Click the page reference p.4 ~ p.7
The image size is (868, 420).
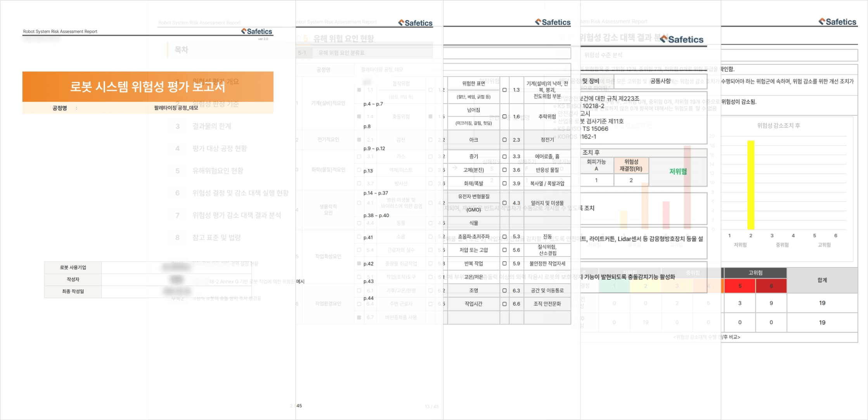[373, 104]
